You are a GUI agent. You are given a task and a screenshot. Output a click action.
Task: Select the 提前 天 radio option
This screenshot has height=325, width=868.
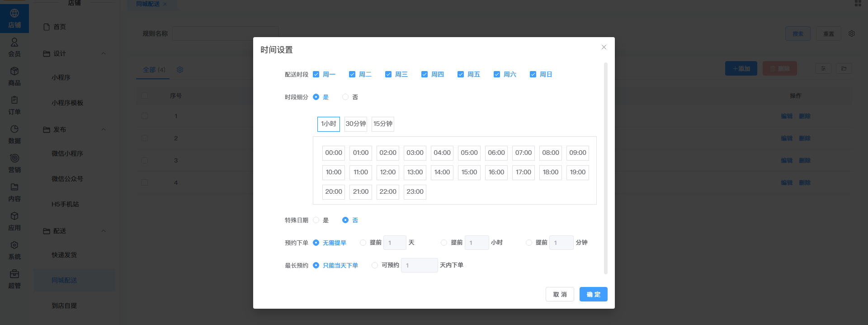[x=363, y=243]
